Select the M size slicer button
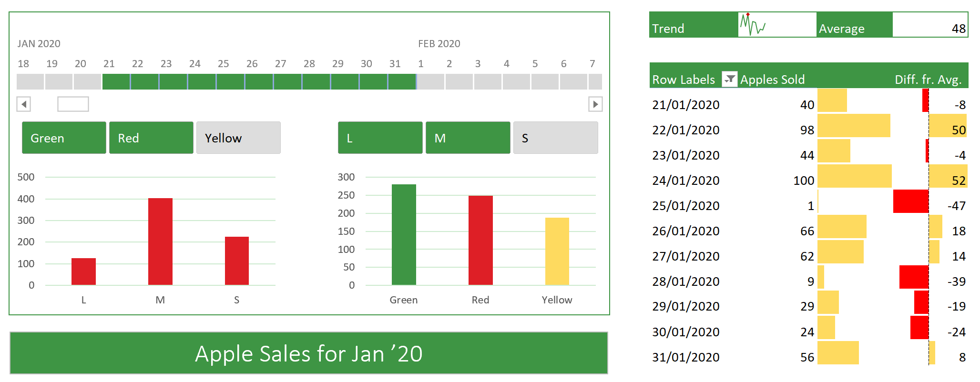This screenshot has height=382, width=980. 468,138
